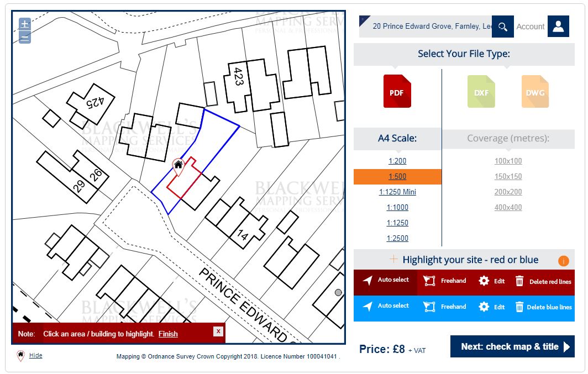Screen dimensions: 588x374
Task: Select 100x100 metre coverage
Action: pos(508,161)
